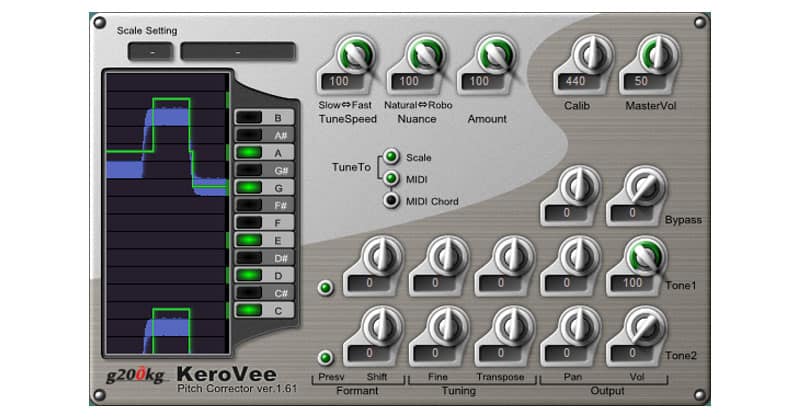Click the Bypass Vol knob
The width and height of the screenshot is (800, 417).
(x=645, y=186)
